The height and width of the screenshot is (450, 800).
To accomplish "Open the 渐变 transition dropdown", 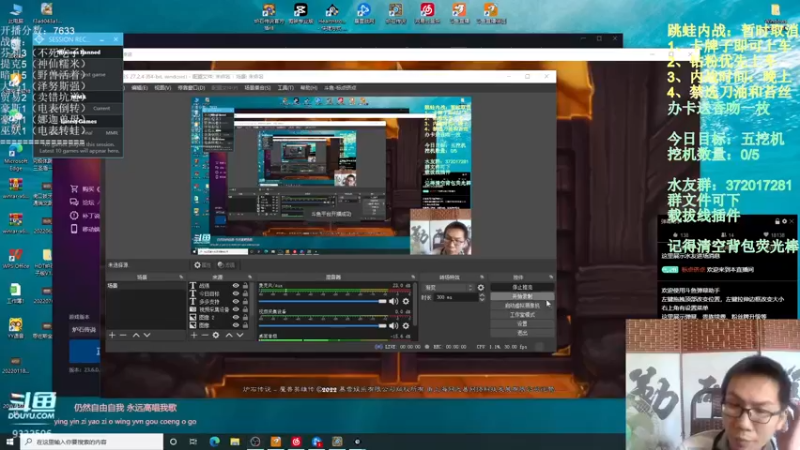I will coord(448,288).
